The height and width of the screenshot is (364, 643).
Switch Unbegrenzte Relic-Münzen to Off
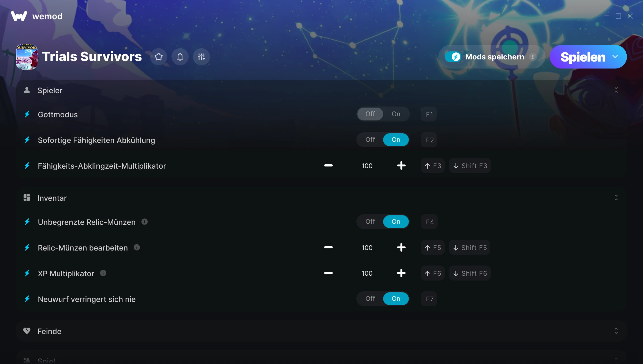coord(370,222)
